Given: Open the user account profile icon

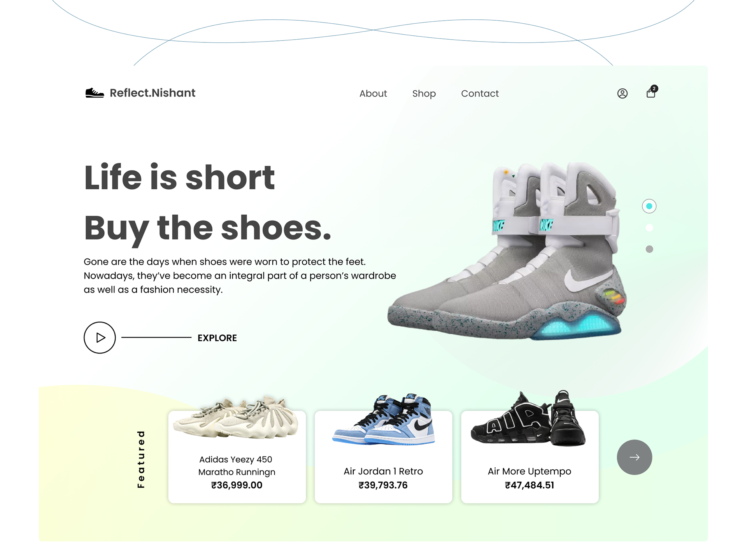Looking at the screenshot, I should pyautogui.click(x=622, y=93).
